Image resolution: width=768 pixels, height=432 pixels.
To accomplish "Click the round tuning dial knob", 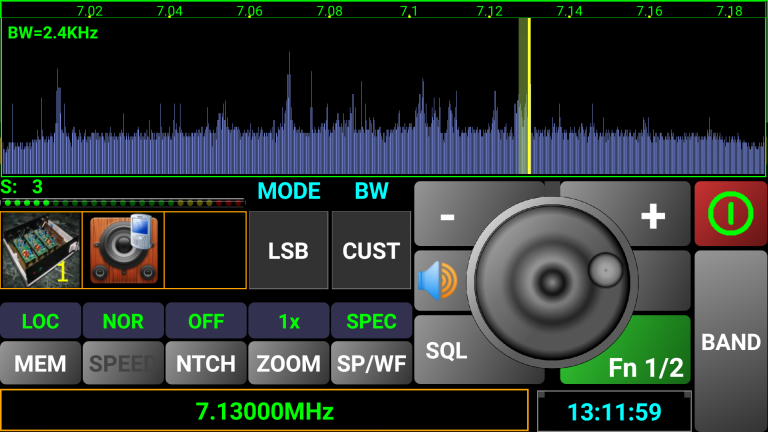I will tap(552, 282).
